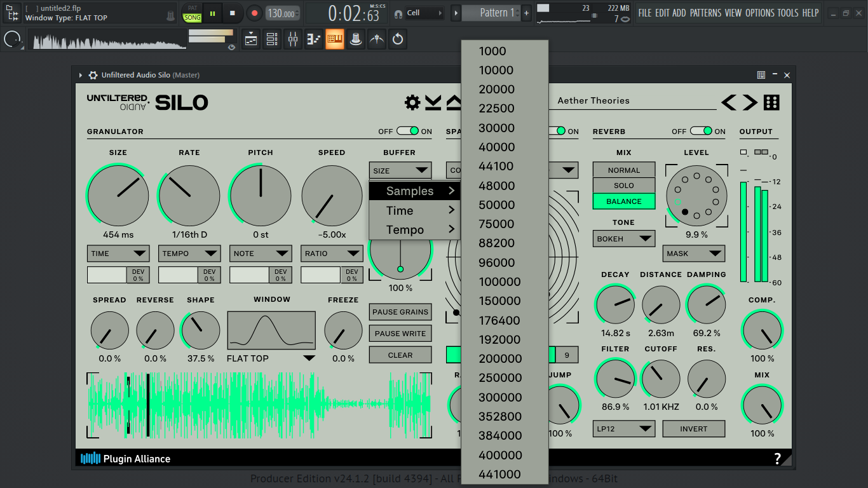Click the metronome-style typing keyboard icon near hint bar
Screen dimensions: 868x488
[170, 15]
